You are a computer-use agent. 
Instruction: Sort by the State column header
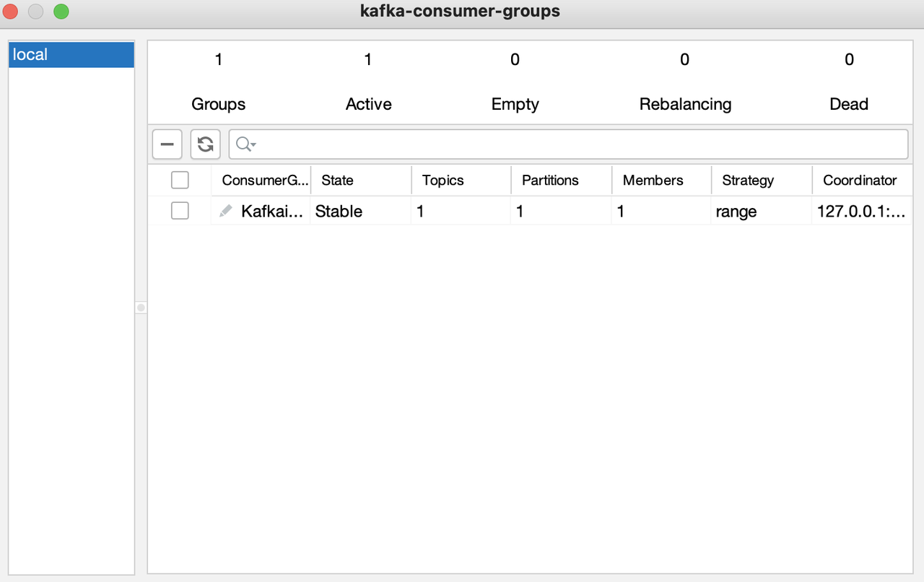click(x=337, y=180)
